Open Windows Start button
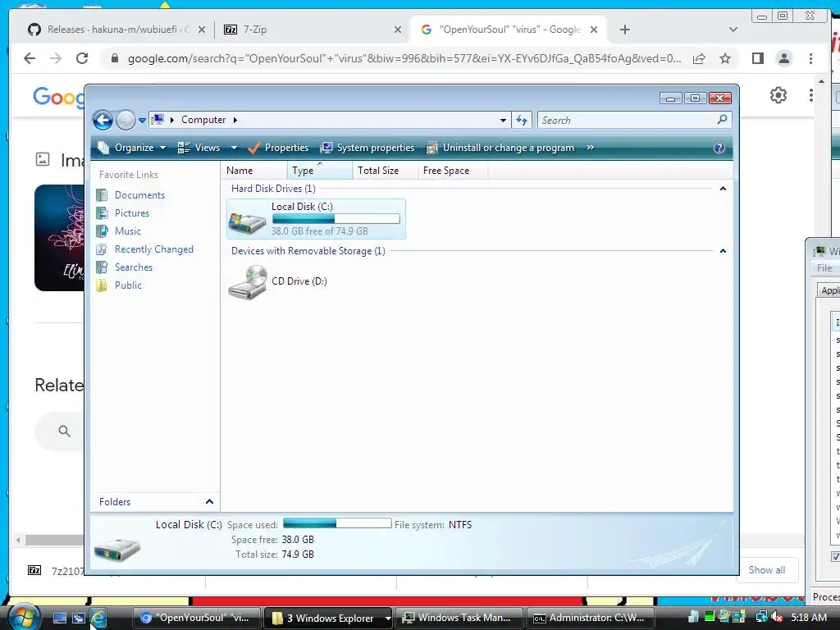Image resolution: width=840 pixels, height=630 pixels. (24, 617)
